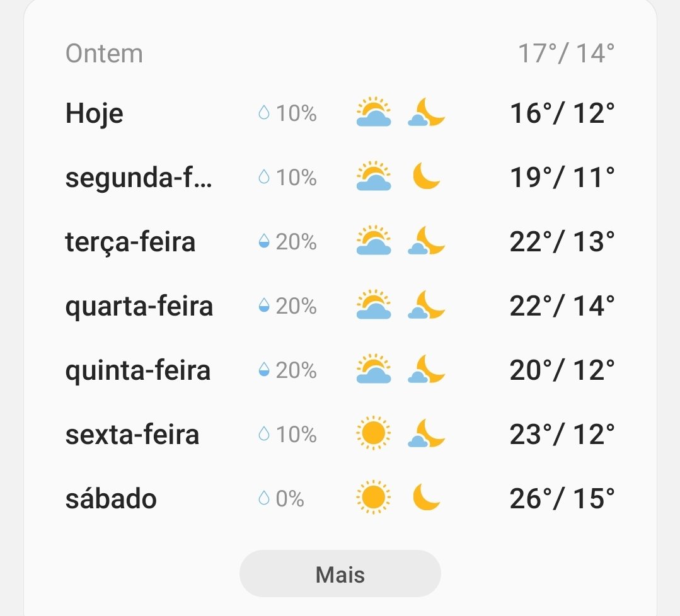Tap the cloudy moon icon for sexta-feira

tap(426, 433)
